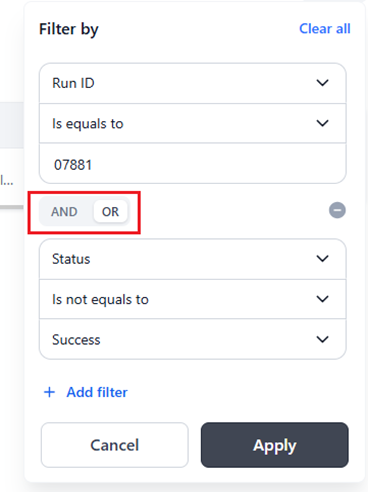
Task: Open the Success value dropdown
Action: point(193,339)
